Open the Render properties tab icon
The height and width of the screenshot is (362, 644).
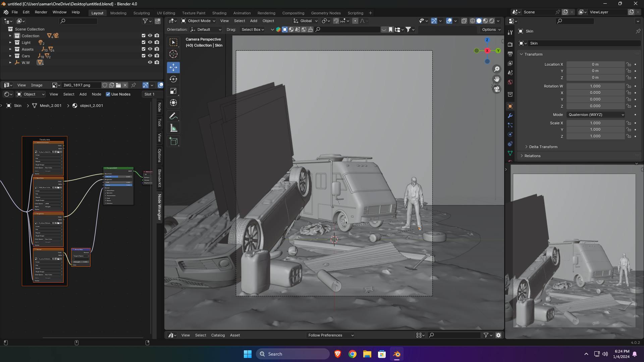coord(510,45)
